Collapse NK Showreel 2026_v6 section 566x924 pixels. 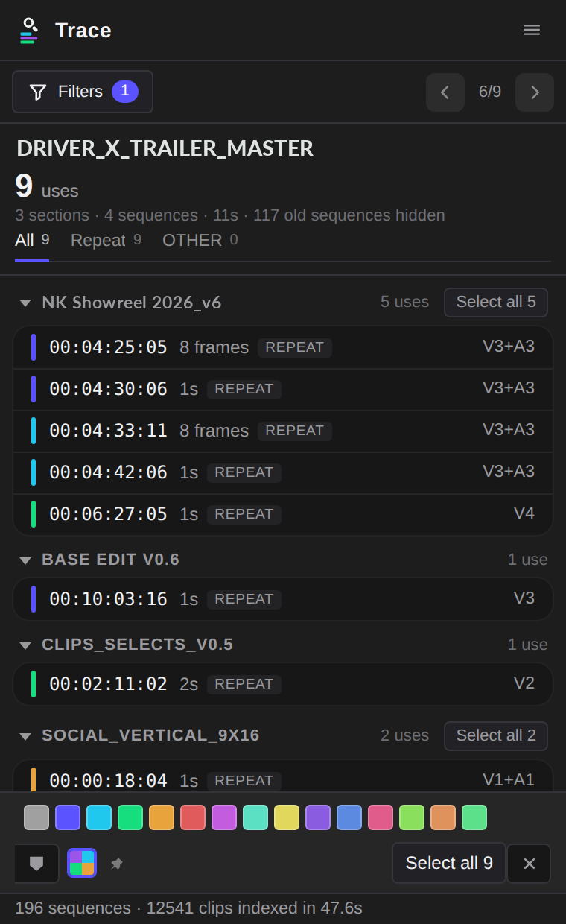click(x=25, y=303)
